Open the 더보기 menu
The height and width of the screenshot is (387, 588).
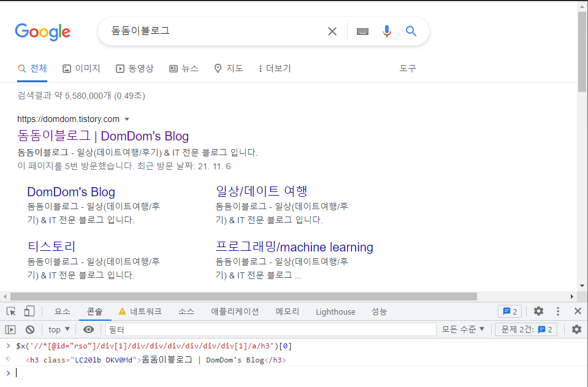point(275,69)
